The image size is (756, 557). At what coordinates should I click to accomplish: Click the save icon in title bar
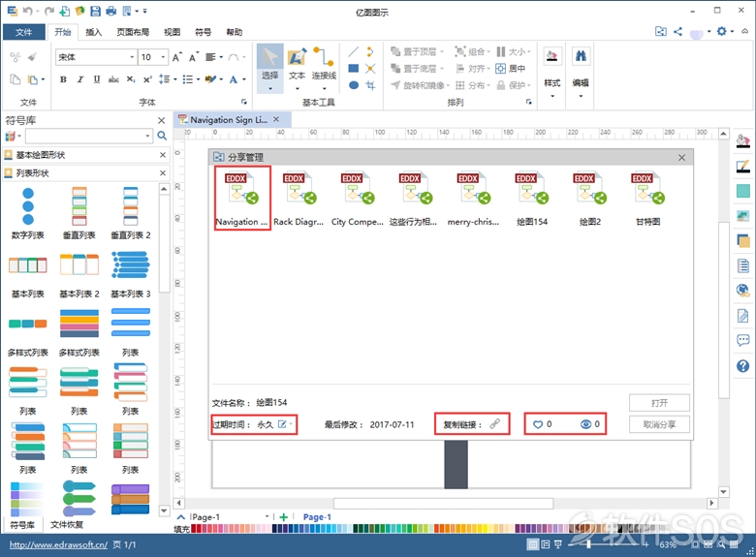click(95, 11)
